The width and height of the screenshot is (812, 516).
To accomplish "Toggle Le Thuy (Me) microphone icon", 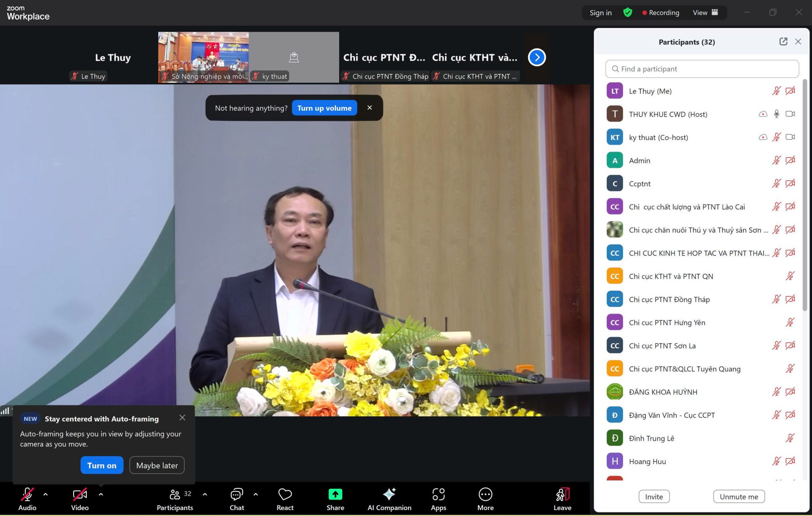I will coord(776,91).
